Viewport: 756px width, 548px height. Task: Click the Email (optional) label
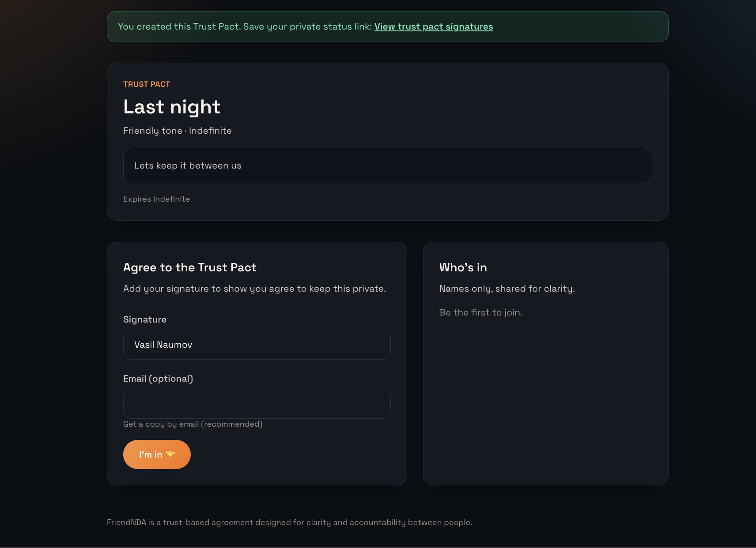click(x=158, y=379)
